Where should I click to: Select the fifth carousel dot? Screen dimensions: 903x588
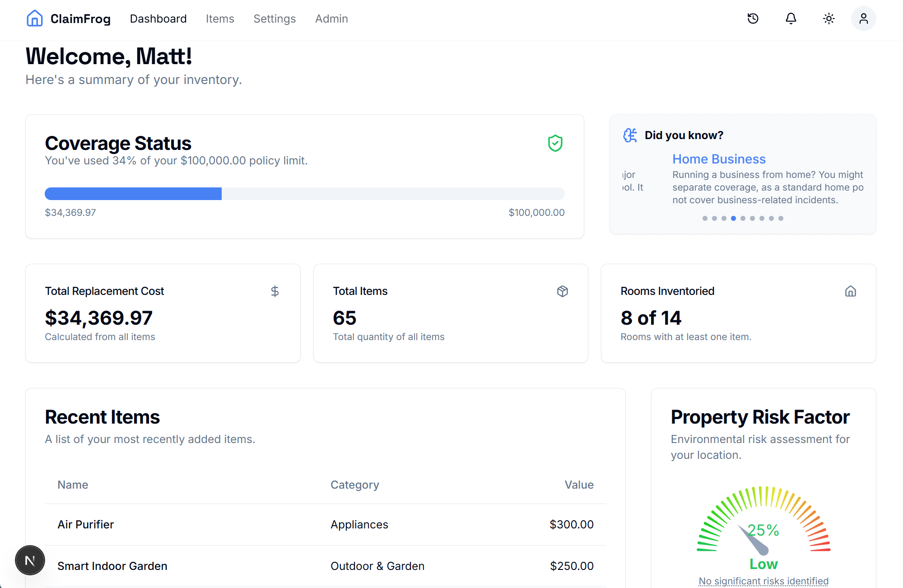743,218
